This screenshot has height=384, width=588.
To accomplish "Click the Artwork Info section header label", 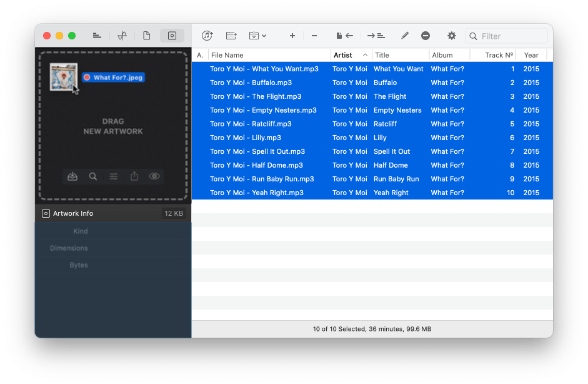I will (73, 214).
